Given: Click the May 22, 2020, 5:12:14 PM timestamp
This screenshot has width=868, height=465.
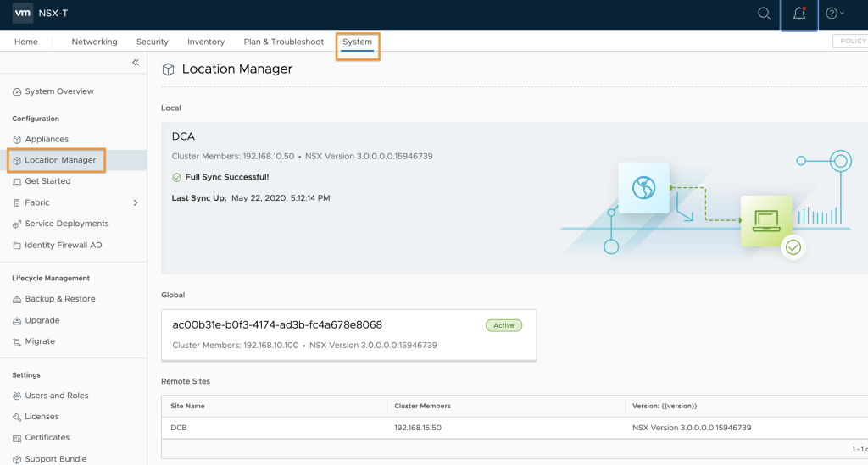Looking at the screenshot, I should (x=281, y=198).
